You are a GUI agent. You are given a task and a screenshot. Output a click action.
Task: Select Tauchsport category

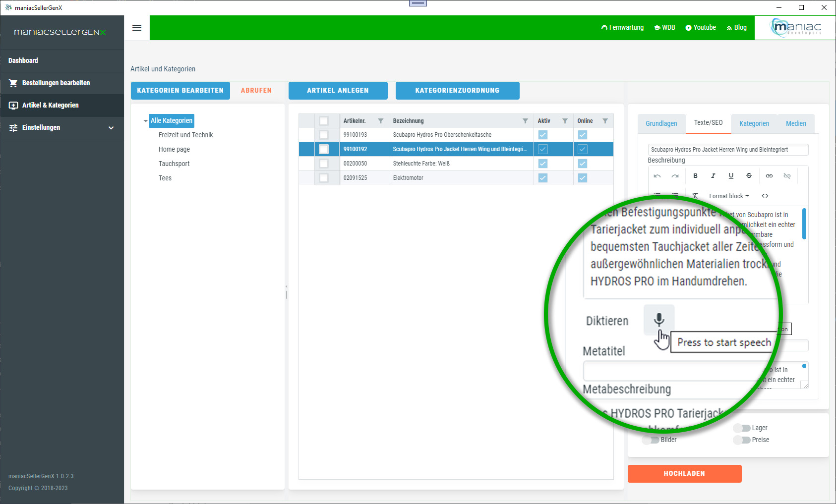[x=174, y=164]
